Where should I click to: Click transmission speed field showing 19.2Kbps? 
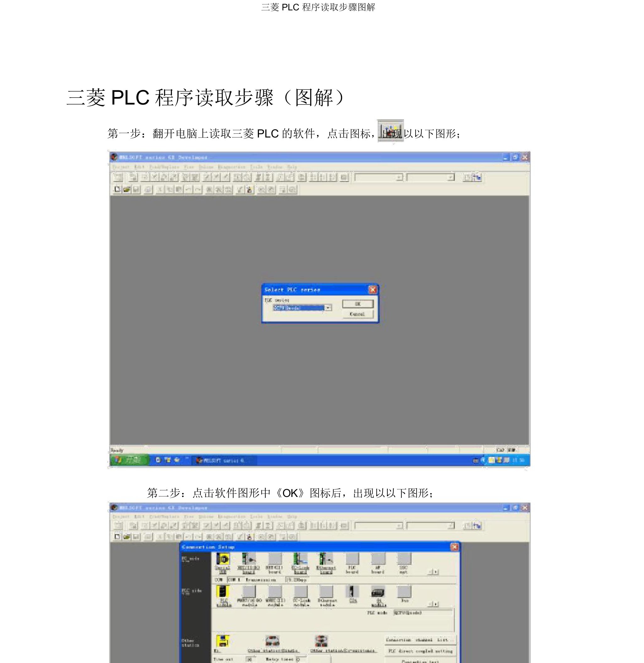297,580
